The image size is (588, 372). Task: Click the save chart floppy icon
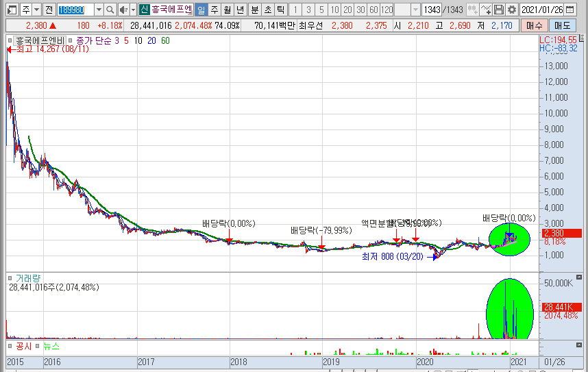pyautogui.click(x=499, y=10)
